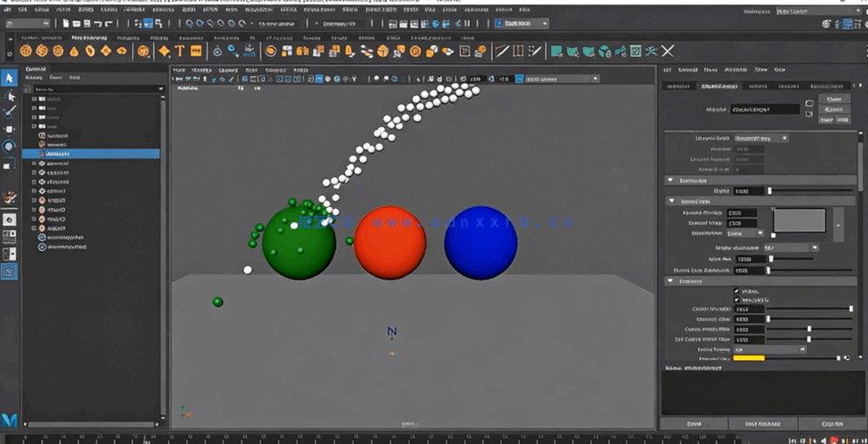
Task: Switch to the first Attribute Editor node tab
Action: pyautogui.click(x=678, y=87)
